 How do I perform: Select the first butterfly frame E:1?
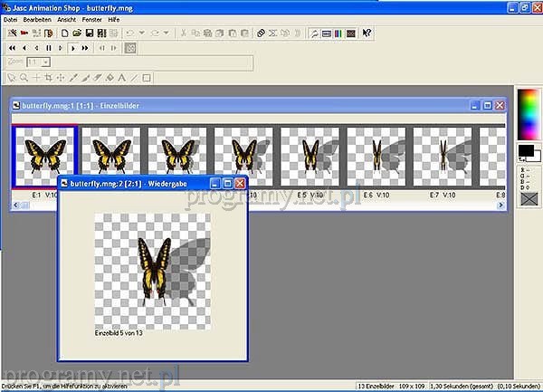43,156
